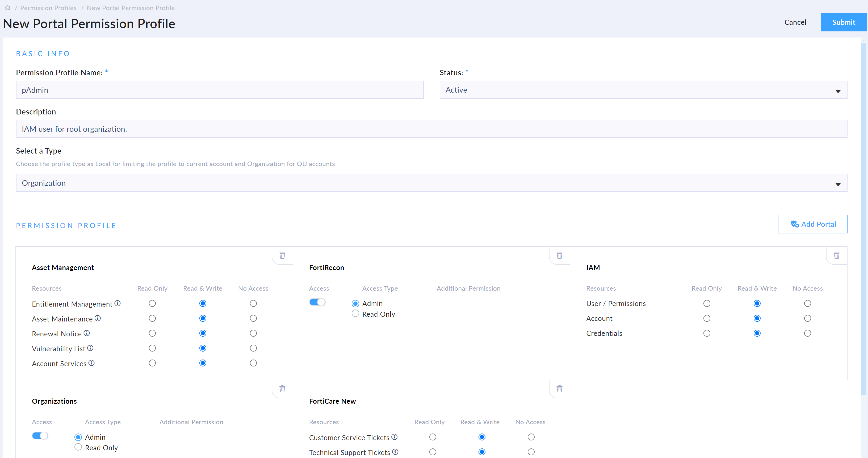Select Read Only access type for FortiRecon
868x458 pixels.
355,313
